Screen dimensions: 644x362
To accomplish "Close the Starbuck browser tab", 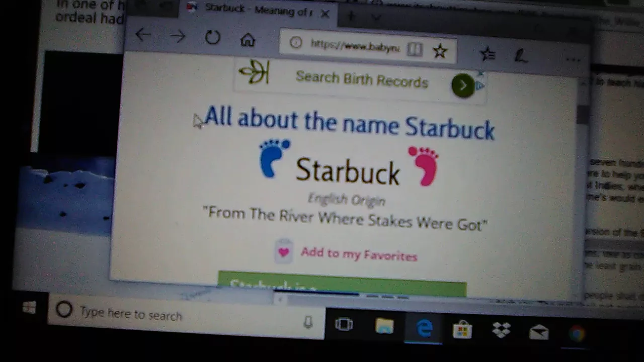I will click(325, 14).
